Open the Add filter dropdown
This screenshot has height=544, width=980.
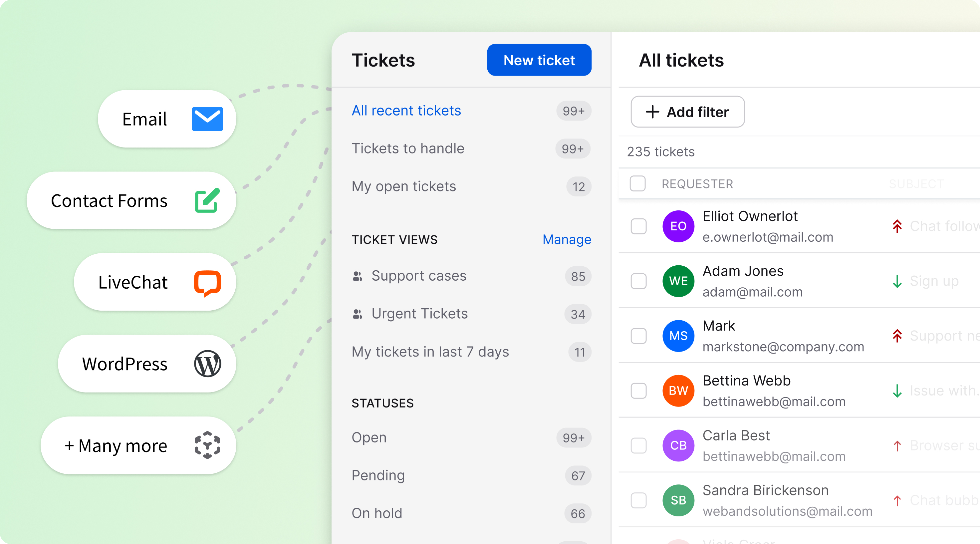(687, 112)
